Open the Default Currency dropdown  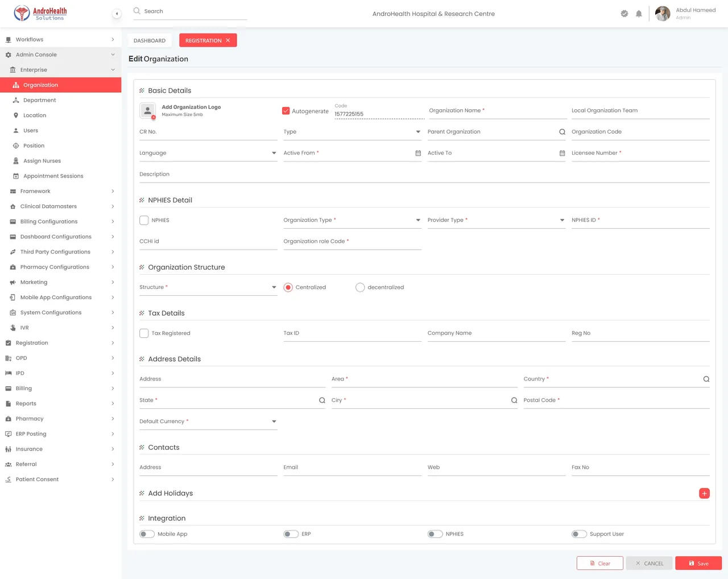click(208, 421)
